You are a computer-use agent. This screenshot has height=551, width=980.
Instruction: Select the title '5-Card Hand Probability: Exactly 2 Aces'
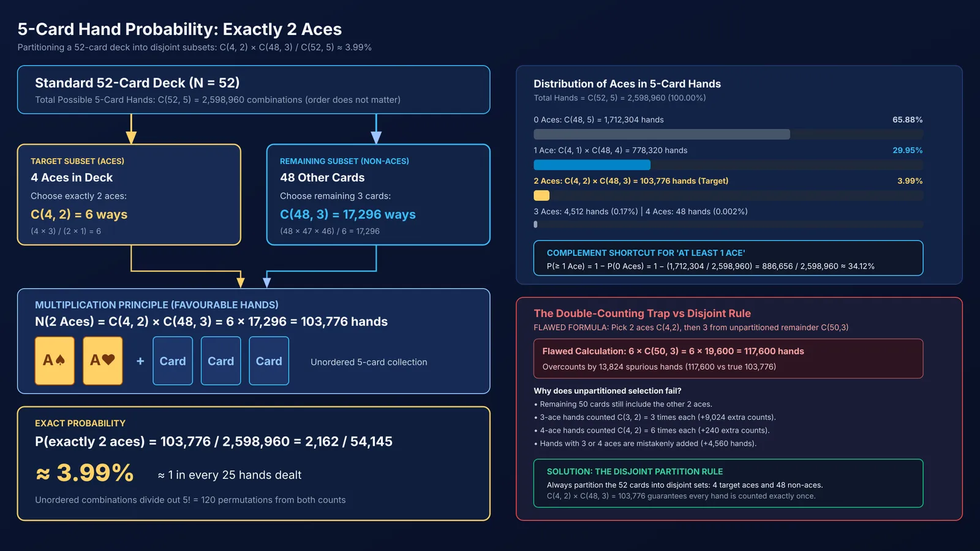coord(179,29)
